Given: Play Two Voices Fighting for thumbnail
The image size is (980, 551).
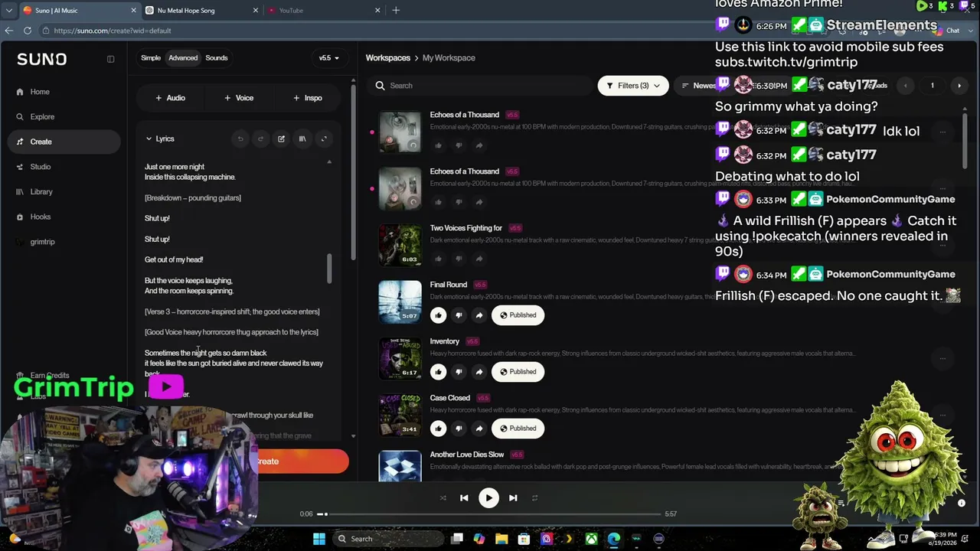Looking at the screenshot, I should 400,245.
